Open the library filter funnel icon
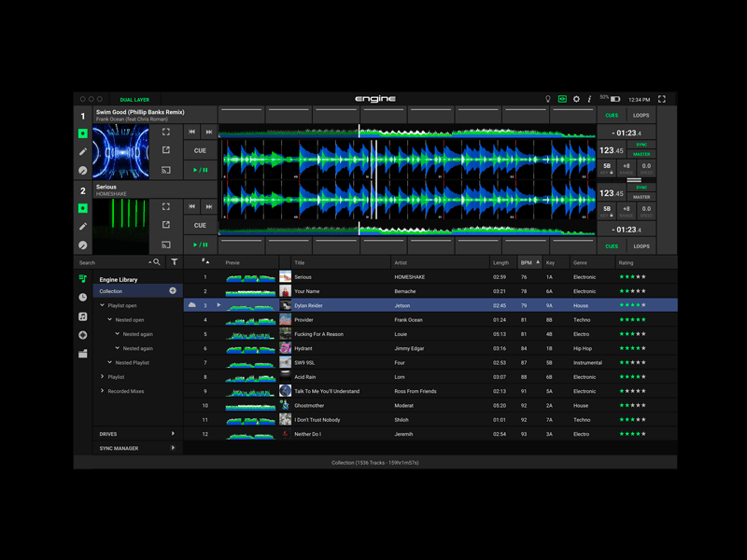The height and width of the screenshot is (560, 747). tap(175, 262)
